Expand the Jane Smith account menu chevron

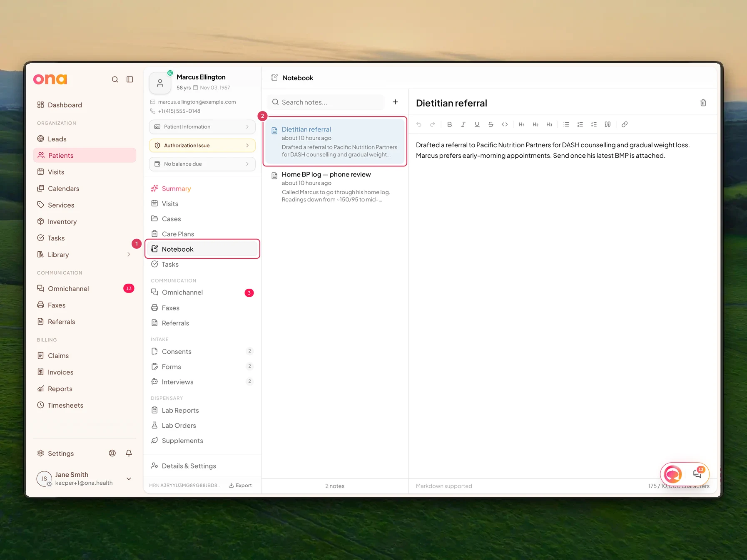[x=129, y=479]
